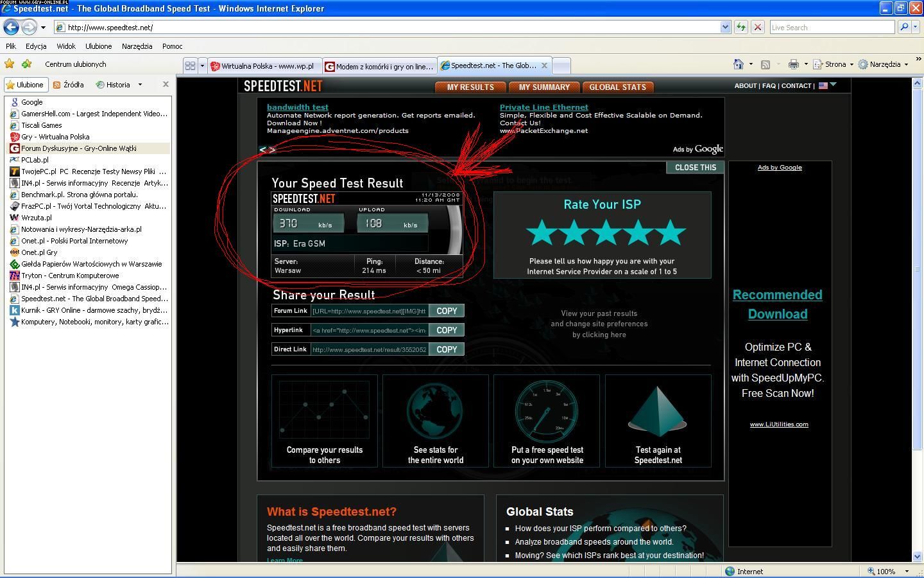Screen dimensions: 924x578
Task: Copy the Direct Link URL
Action: point(447,349)
